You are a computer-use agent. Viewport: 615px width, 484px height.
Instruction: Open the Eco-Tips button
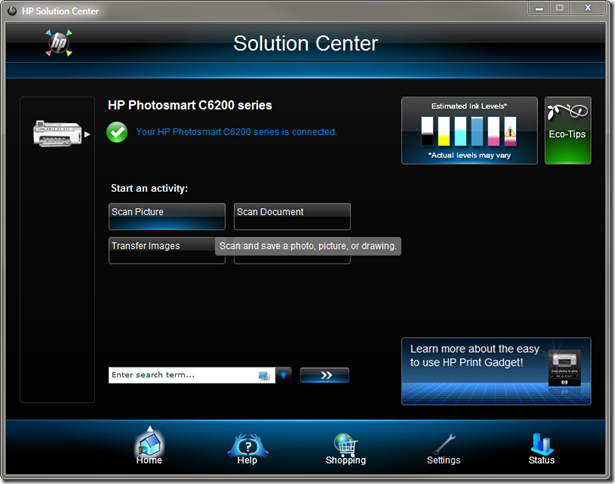click(x=568, y=131)
